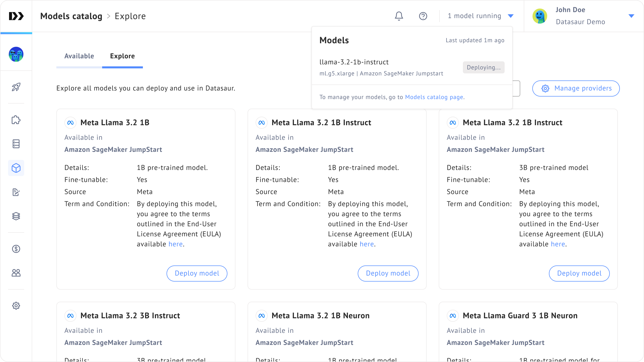
Task: Follow the Models catalog page link
Action: pyautogui.click(x=434, y=97)
